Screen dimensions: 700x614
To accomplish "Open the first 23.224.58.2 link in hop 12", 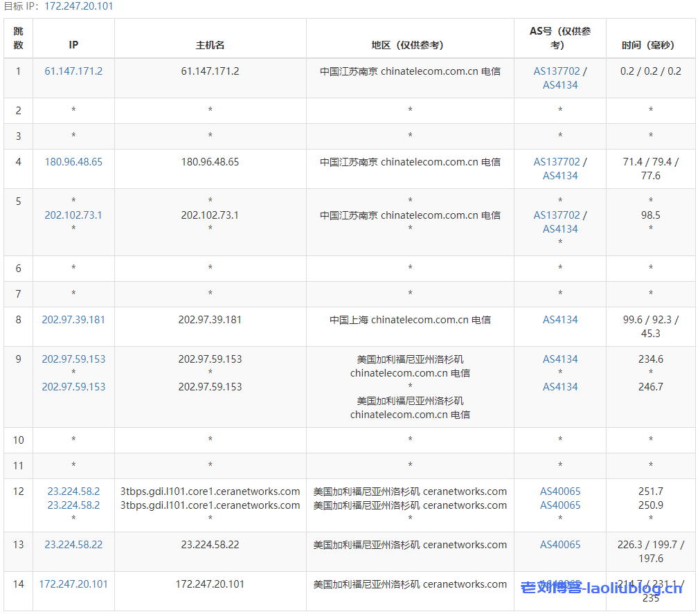I will (x=73, y=491).
